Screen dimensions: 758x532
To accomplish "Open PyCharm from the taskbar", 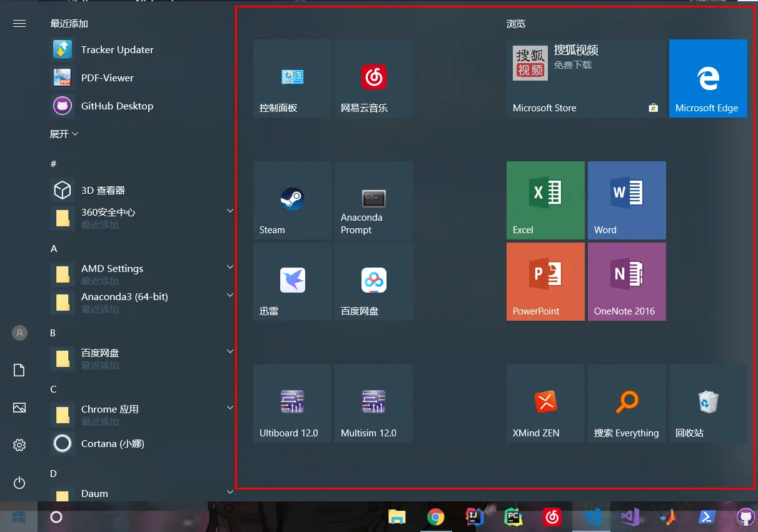I will (514, 517).
